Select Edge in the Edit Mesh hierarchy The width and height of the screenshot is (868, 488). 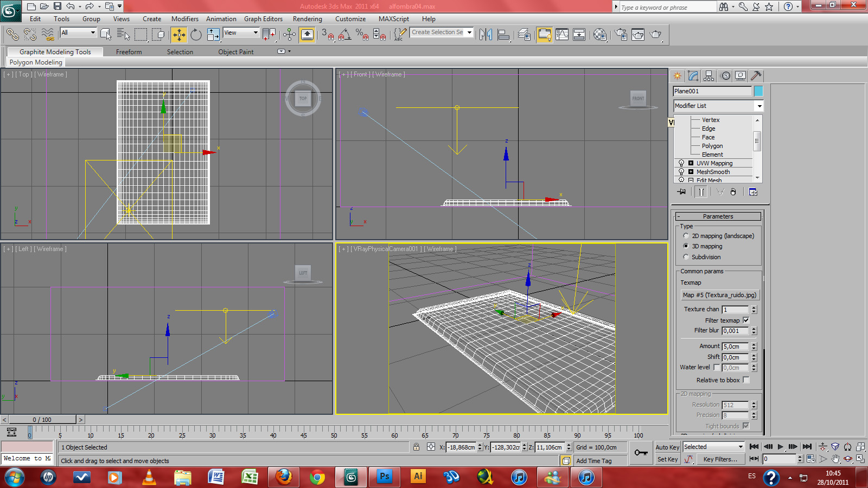(709, 129)
